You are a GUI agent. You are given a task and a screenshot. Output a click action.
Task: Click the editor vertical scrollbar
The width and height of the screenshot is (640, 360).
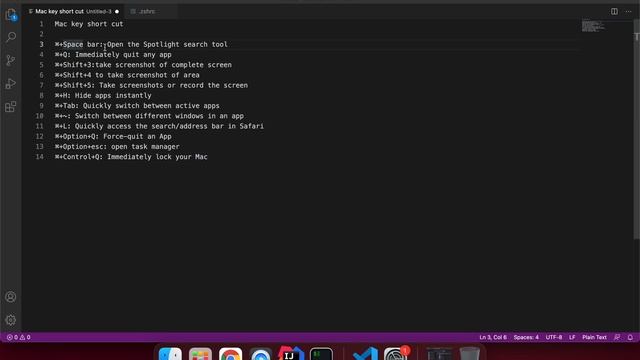tap(637, 129)
